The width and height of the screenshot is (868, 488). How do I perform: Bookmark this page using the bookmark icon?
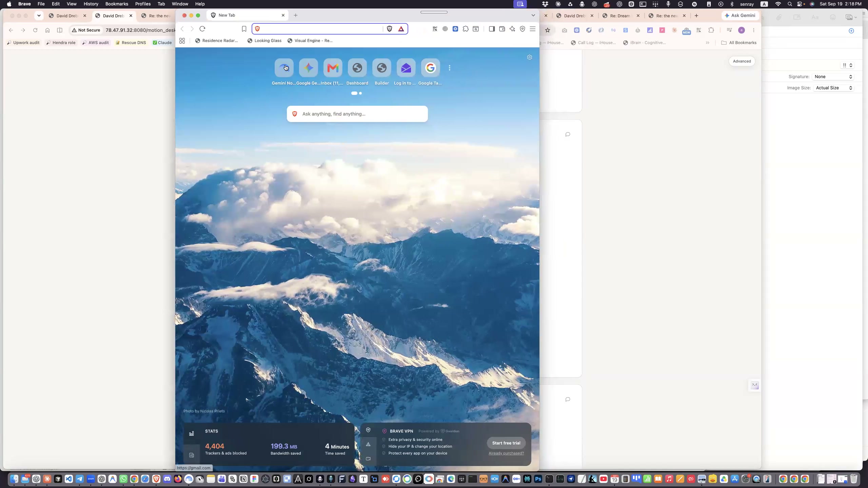[244, 29]
